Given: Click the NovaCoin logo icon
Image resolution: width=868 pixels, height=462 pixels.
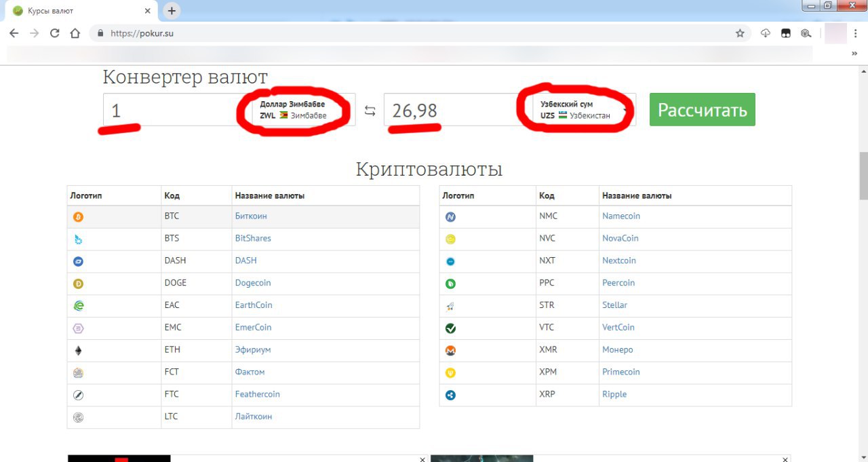Looking at the screenshot, I should click(450, 239).
